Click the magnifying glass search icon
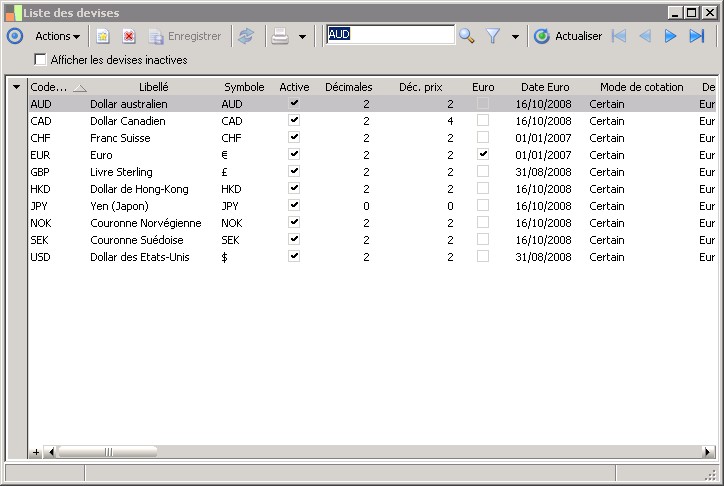 tap(467, 36)
